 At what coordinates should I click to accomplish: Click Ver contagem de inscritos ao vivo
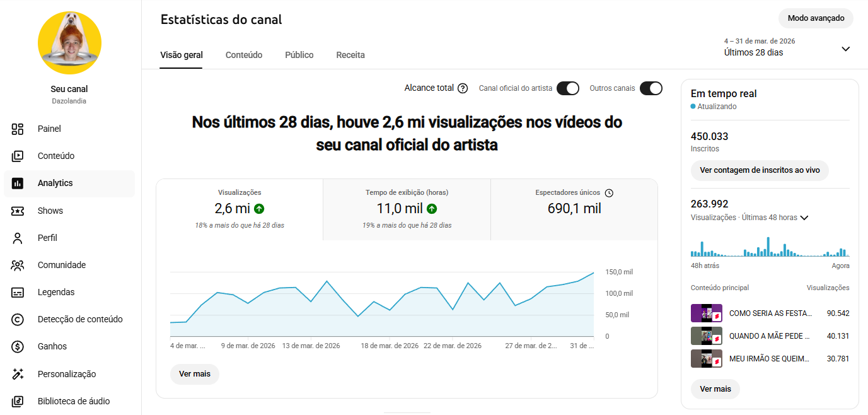[x=760, y=170]
